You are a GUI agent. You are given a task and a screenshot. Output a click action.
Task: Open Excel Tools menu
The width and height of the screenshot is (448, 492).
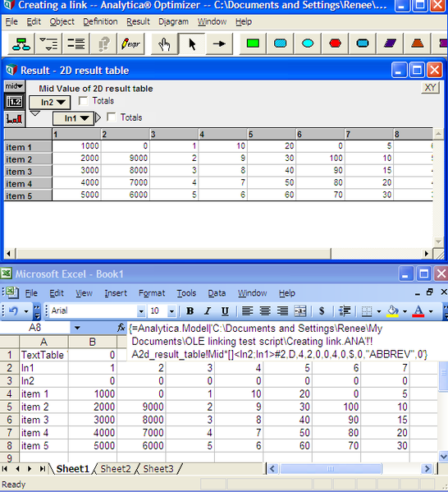pyautogui.click(x=186, y=293)
